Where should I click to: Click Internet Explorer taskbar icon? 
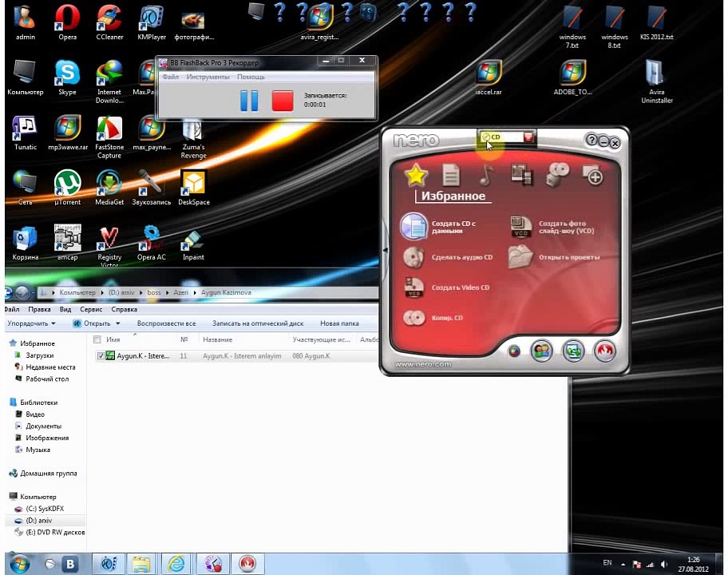coord(176,564)
